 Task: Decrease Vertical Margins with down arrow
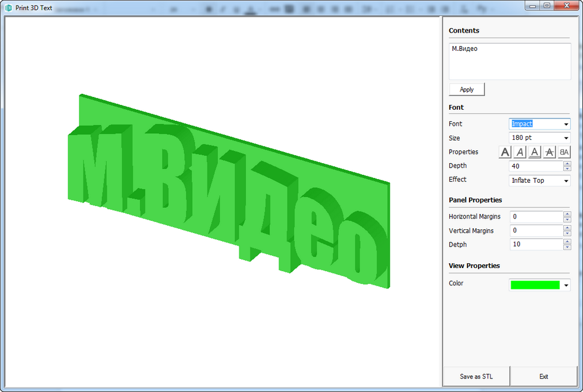(x=567, y=233)
